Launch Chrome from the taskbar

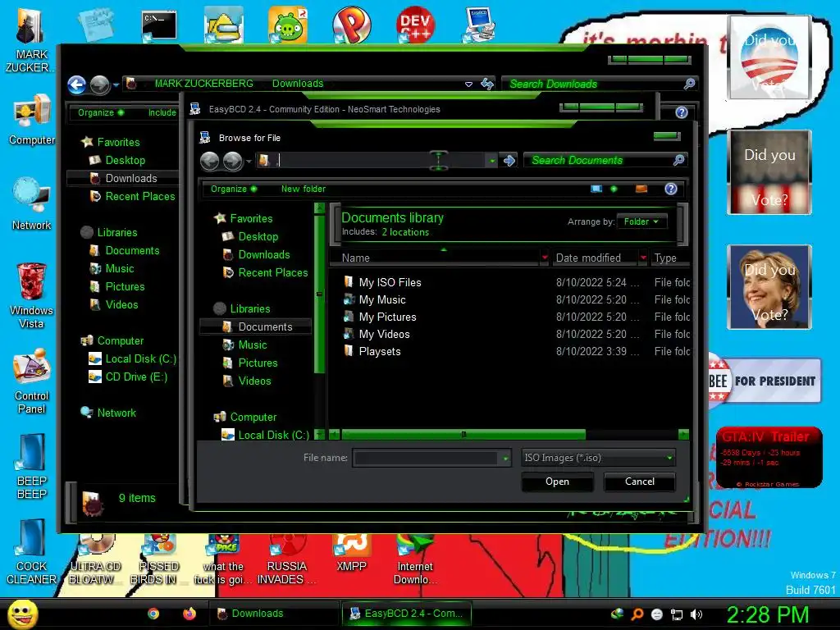click(x=153, y=614)
